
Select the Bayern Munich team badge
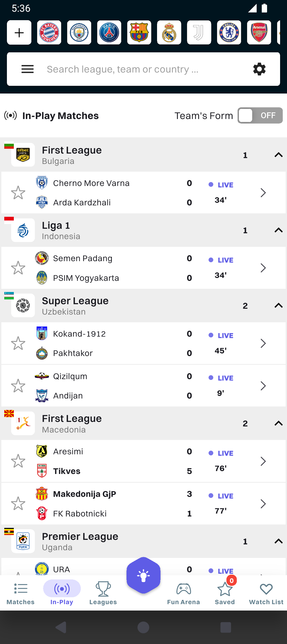point(49,32)
